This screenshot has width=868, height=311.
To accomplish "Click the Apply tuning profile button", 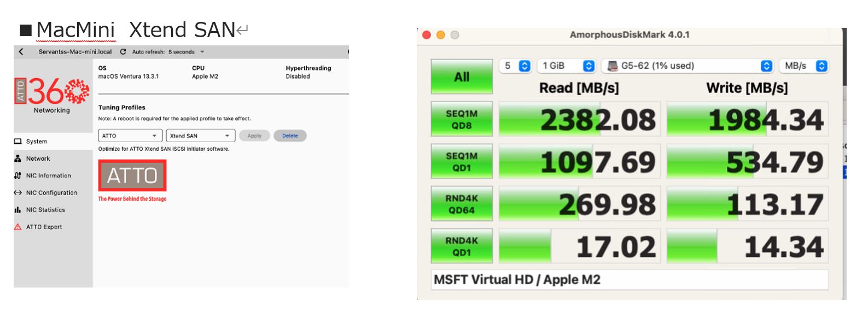I will click(254, 136).
